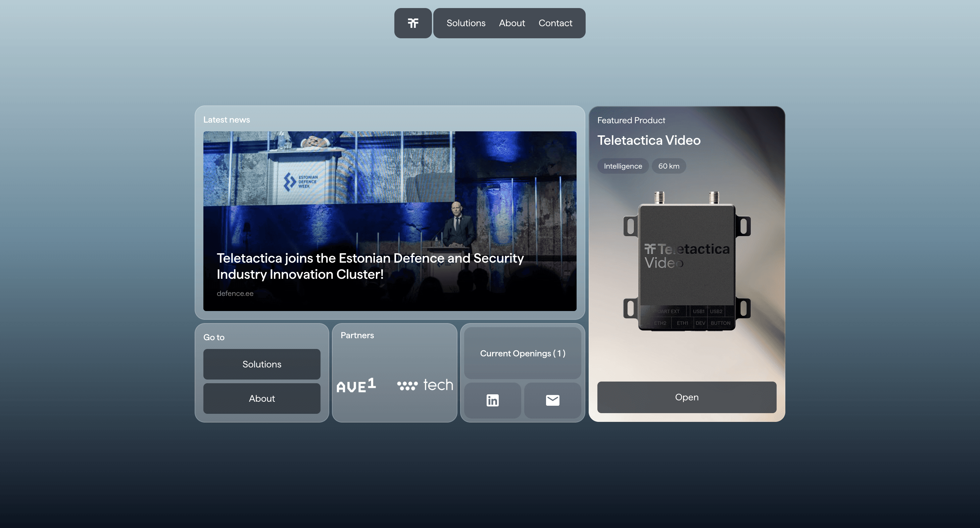Click the Featured Product label

coord(631,120)
